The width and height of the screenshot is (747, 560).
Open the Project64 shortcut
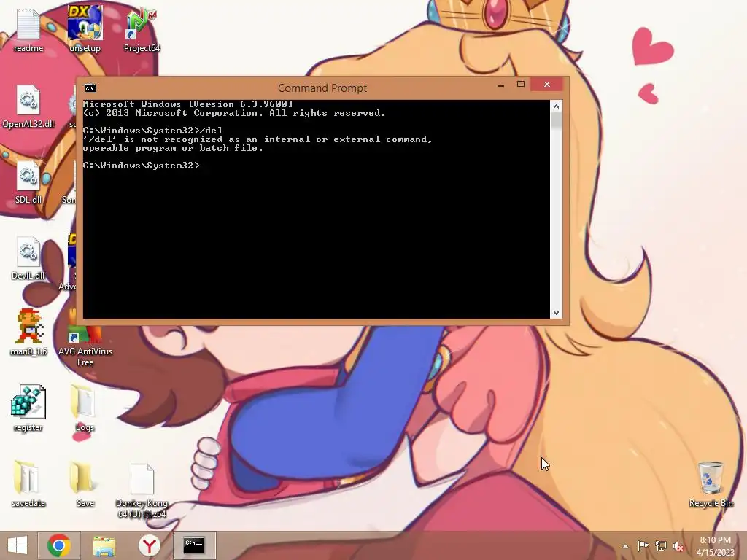coord(142,29)
